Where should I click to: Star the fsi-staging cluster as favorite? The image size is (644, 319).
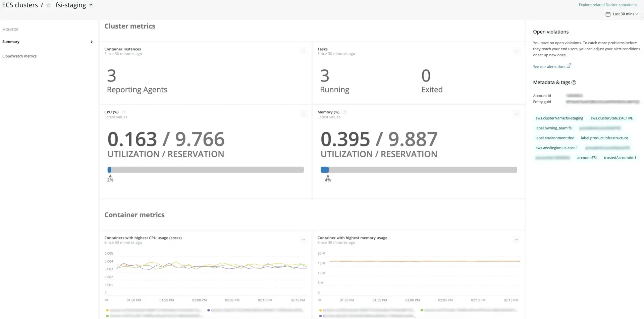(x=48, y=5)
